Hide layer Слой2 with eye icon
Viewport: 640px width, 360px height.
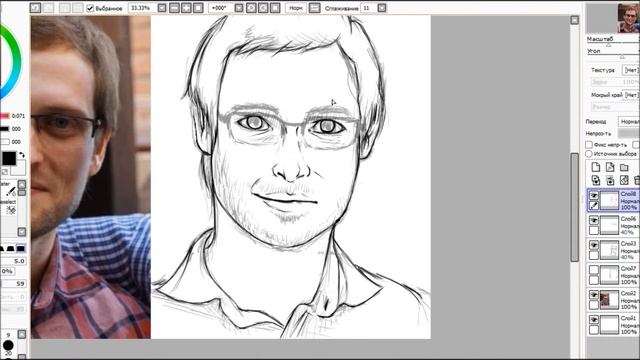[594, 295]
